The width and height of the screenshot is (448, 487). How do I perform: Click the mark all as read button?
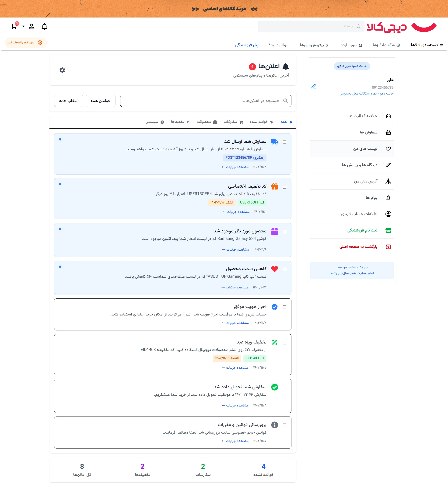(100, 101)
